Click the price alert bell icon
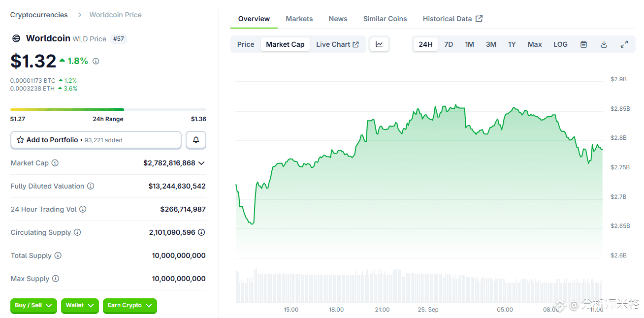Viewport: 644px width, 318px height. 196,140
